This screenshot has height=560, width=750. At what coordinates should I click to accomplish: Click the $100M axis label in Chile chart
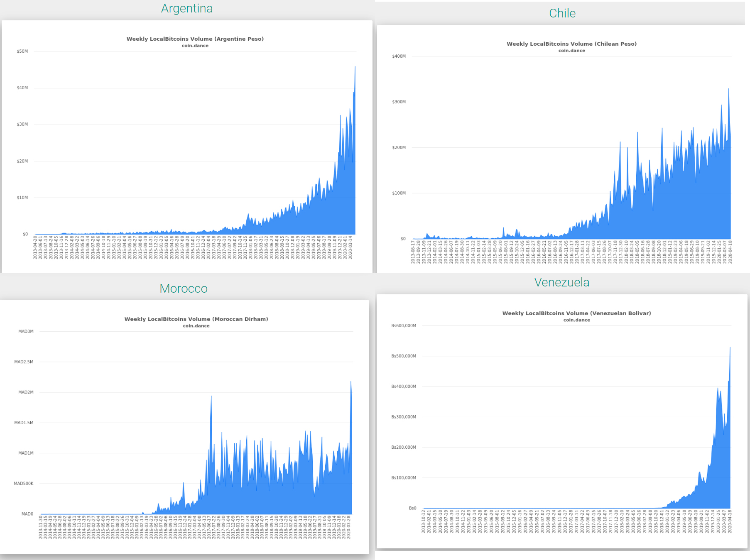click(x=399, y=193)
